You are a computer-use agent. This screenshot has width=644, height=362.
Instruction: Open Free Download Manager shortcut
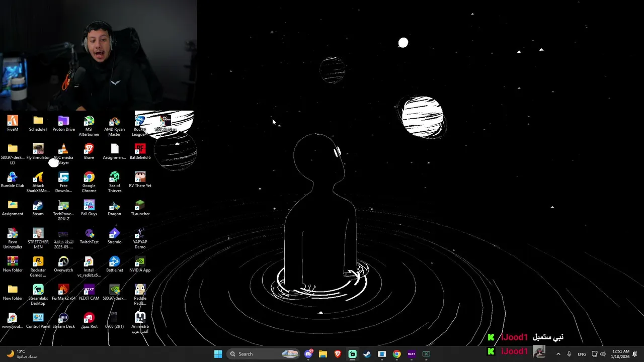click(x=63, y=182)
